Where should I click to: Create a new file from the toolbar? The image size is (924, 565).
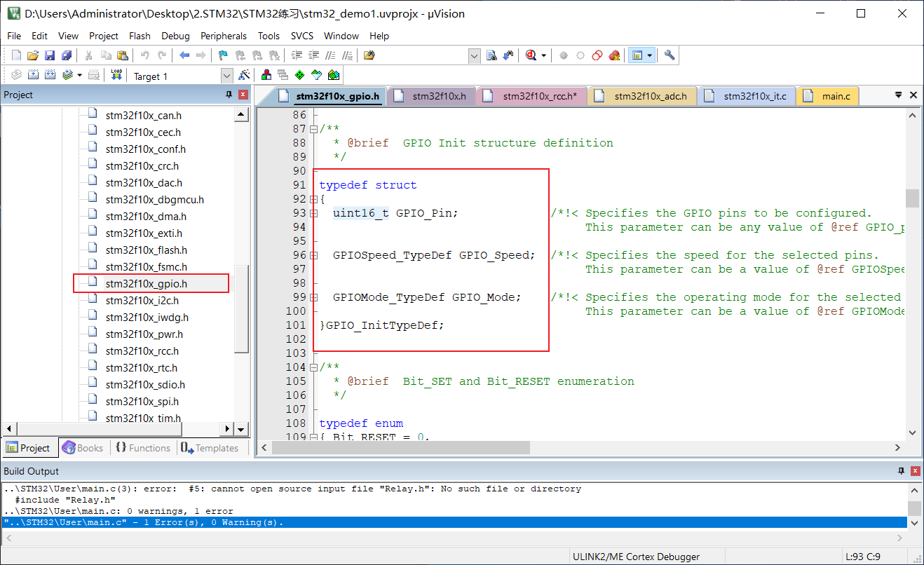pos(15,55)
